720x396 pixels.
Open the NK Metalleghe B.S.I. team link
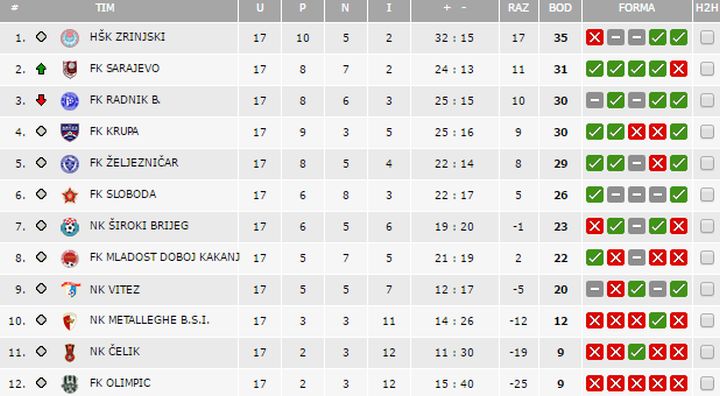coord(149,320)
